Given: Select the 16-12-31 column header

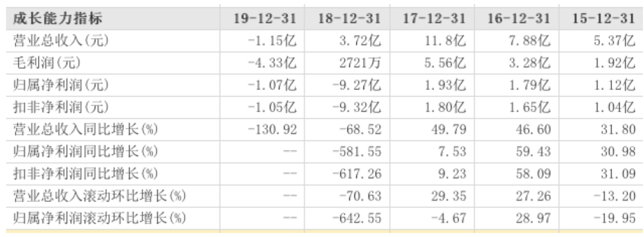Looking at the screenshot, I should [x=518, y=18].
